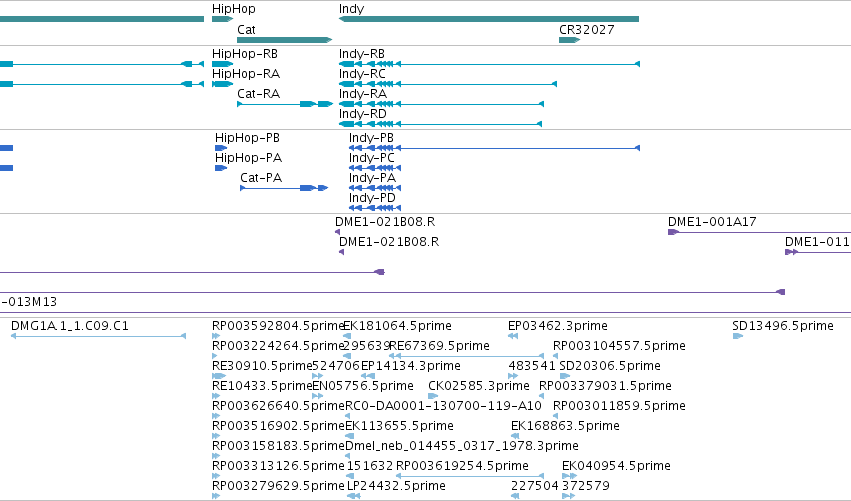The image size is (851, 501).
Task: Click the RP003592804.5prime EST label
Action: [279, 326]
